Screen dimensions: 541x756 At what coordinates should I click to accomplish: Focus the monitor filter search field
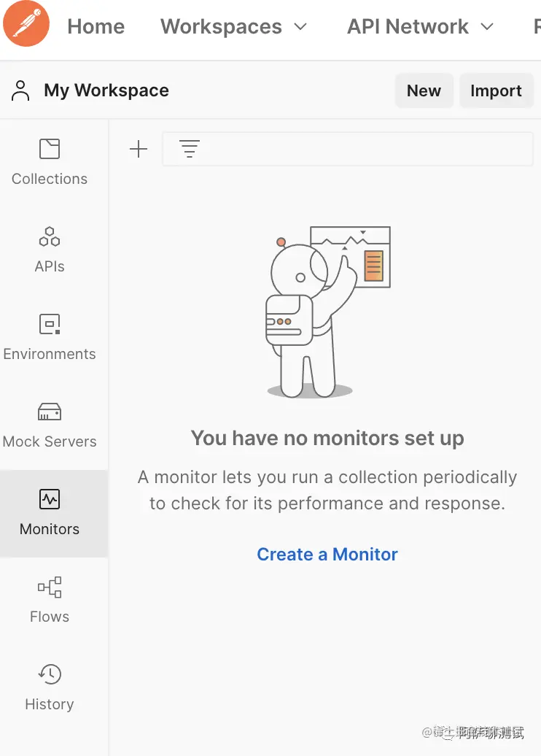[x=348, y=149]
